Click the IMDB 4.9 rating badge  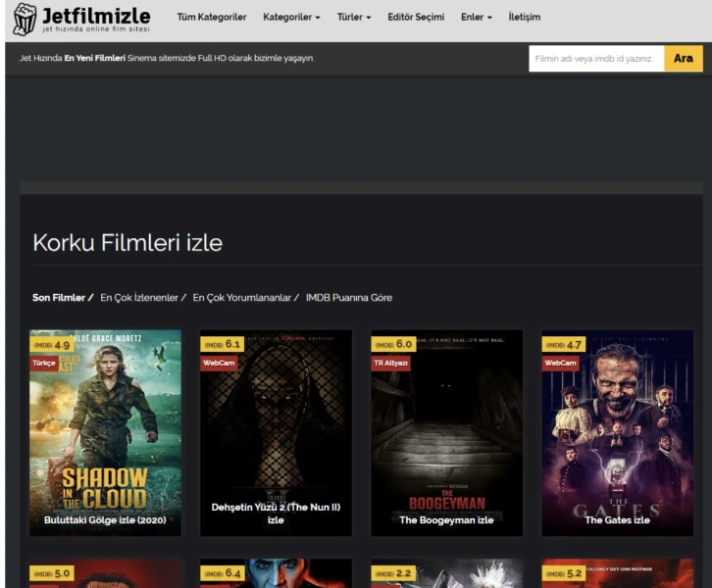[52, 345]
